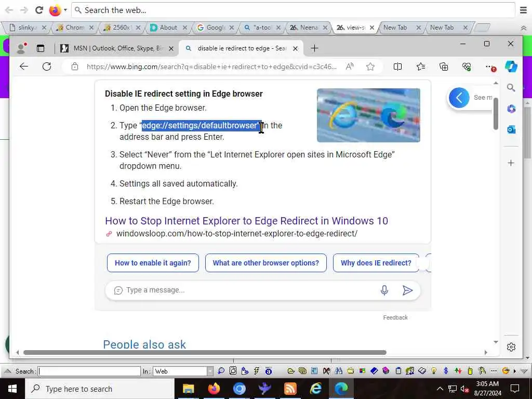Open Read aloud in Edge address bar
The image size is (532, 399).
[x=350, y=66]
